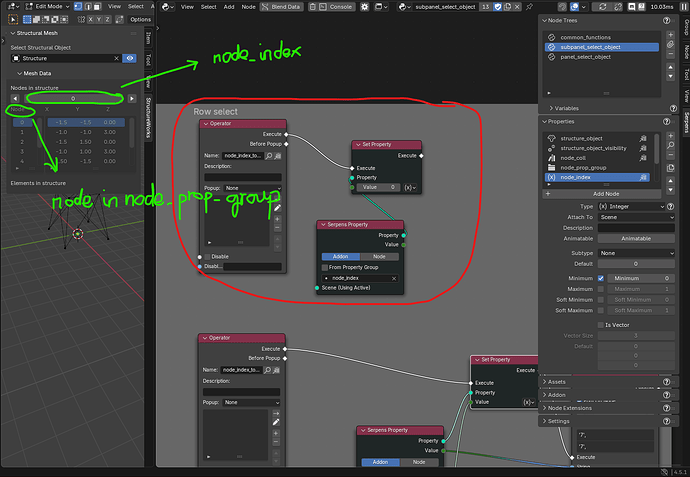
Task: Enable the From Property Group checkbox
Action: [325, 267]
